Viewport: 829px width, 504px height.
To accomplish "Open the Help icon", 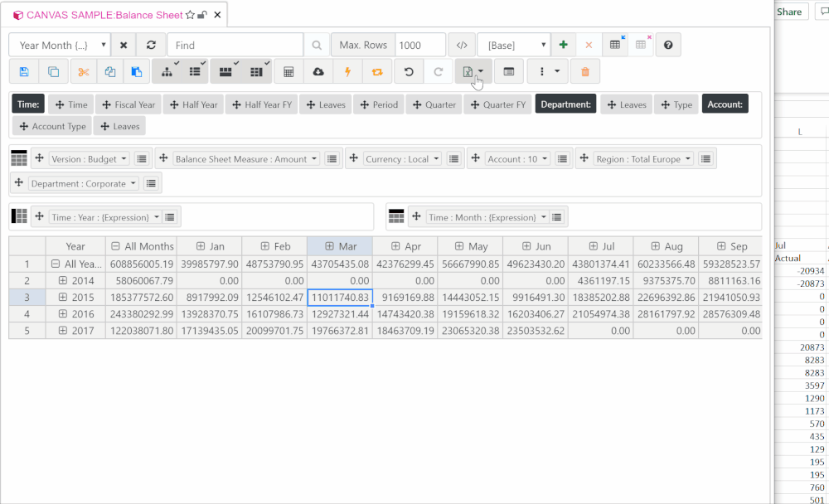I will click(669, 44).
